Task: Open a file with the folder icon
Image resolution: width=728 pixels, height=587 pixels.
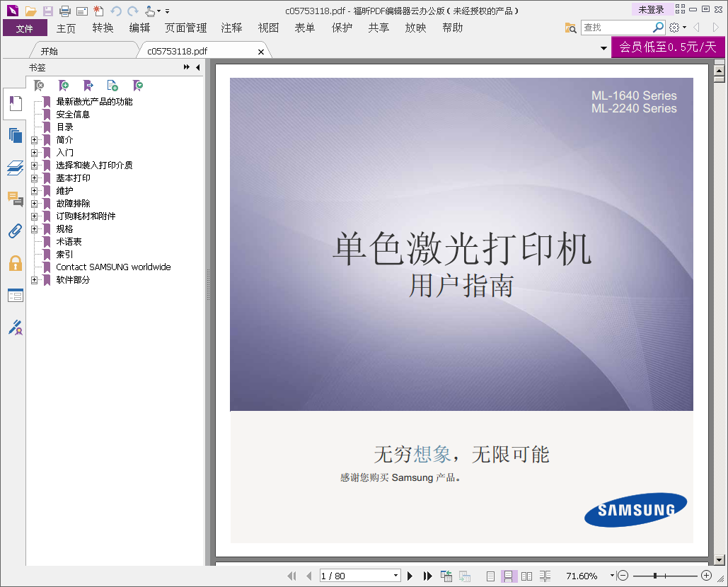Action: pyautogui.click(x=30, y=11)
